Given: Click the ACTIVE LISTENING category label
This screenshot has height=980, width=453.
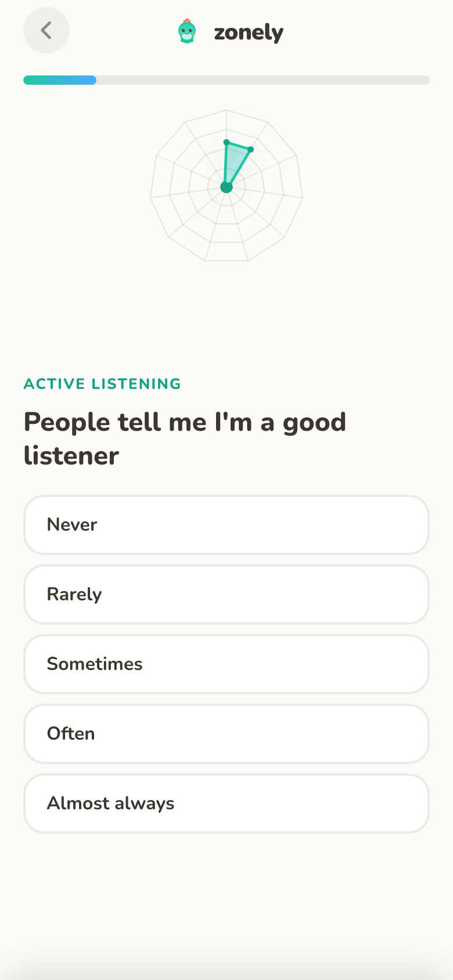Looking at the screenshot, I should (x=102, y=384).
